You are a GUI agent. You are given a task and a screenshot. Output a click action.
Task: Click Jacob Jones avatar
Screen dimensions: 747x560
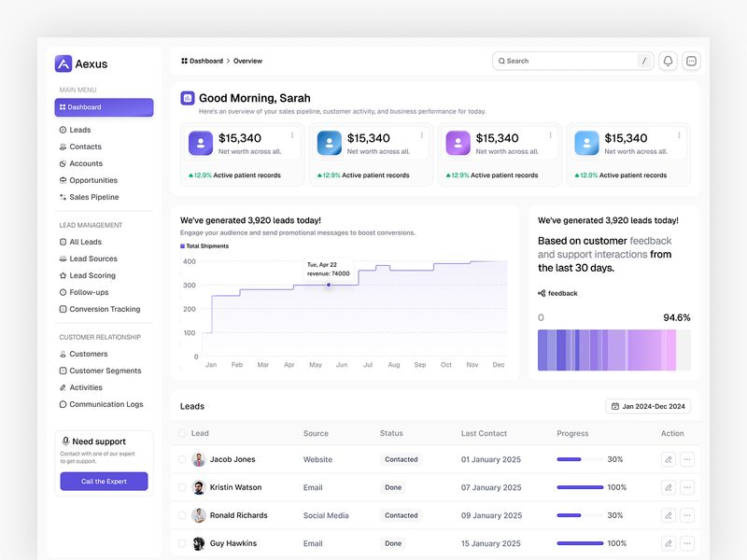(199, 459)
